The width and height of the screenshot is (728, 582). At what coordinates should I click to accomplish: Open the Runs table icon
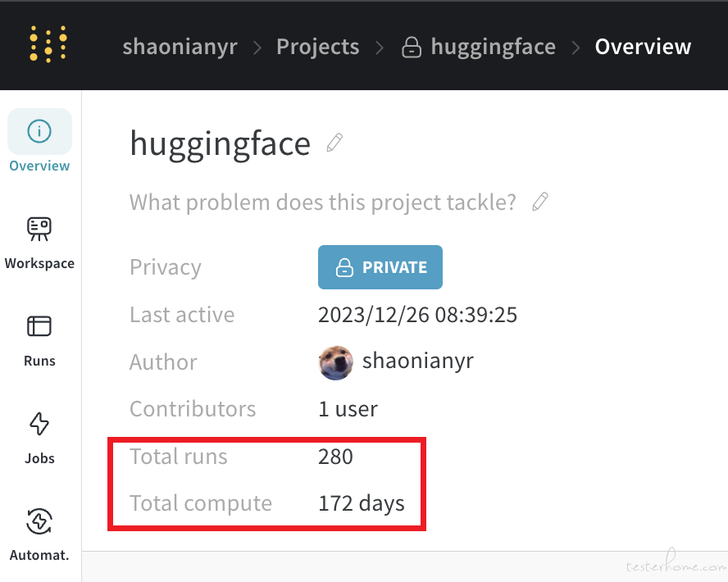tap(39, 325)
